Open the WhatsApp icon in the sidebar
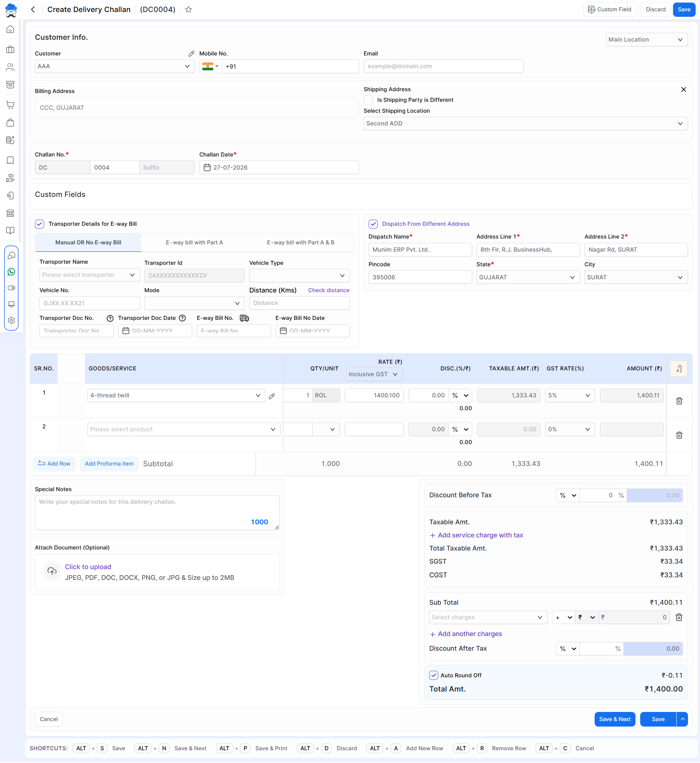This screenshot has height=763, width=700. point(11,272)
